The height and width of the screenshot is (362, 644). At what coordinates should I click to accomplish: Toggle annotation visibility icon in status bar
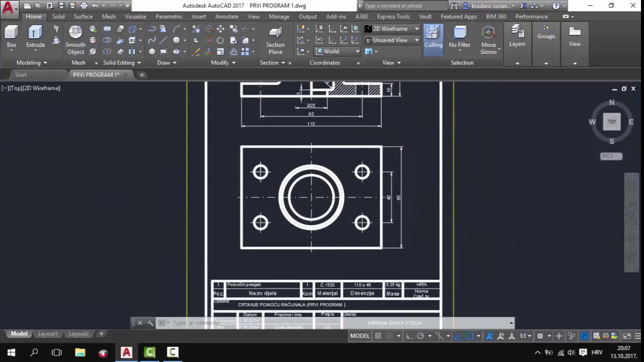tap(489, 336)
